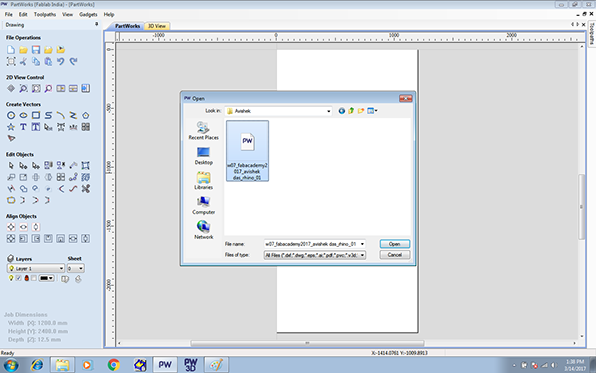Click the Layers cube icon
This screenshot has width=596, height=373.
pyautogui.click(x=11, y=259)
